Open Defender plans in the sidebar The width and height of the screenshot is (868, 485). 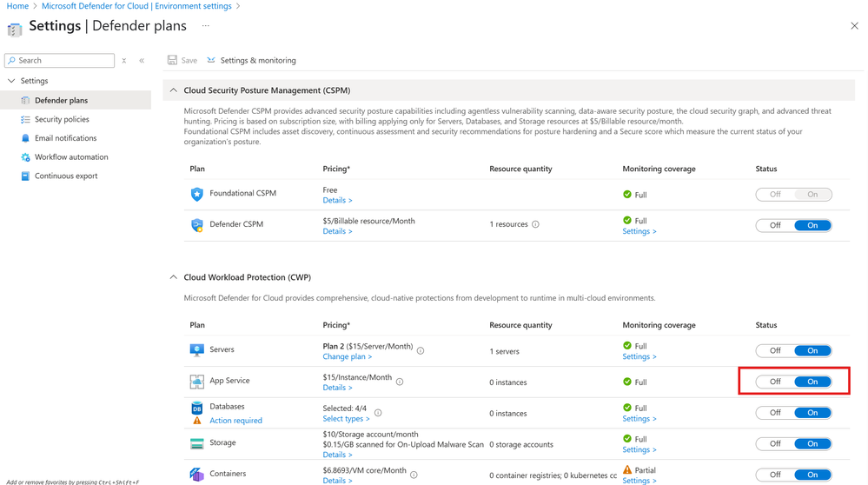[76, 100]
